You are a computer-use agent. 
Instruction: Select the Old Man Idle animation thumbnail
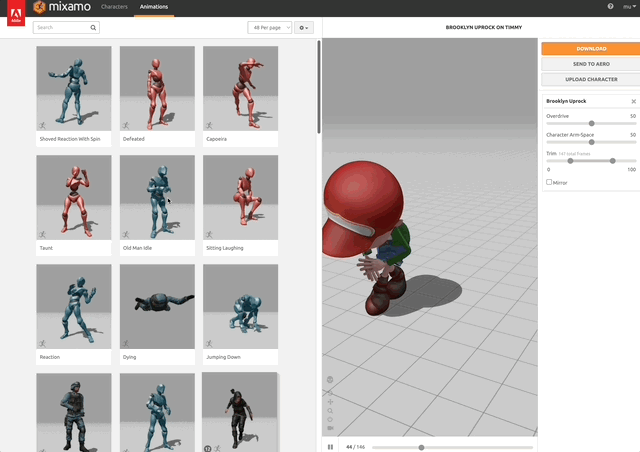[157, 197]
